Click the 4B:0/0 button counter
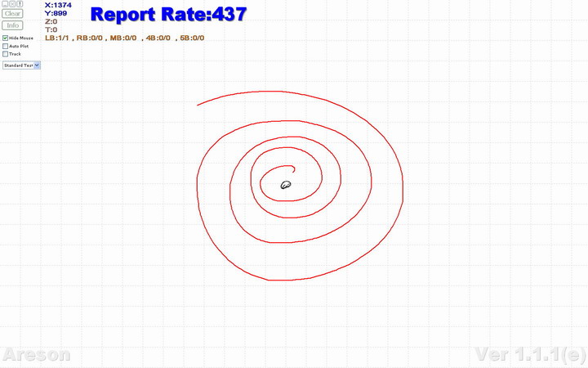 point(158,38)
